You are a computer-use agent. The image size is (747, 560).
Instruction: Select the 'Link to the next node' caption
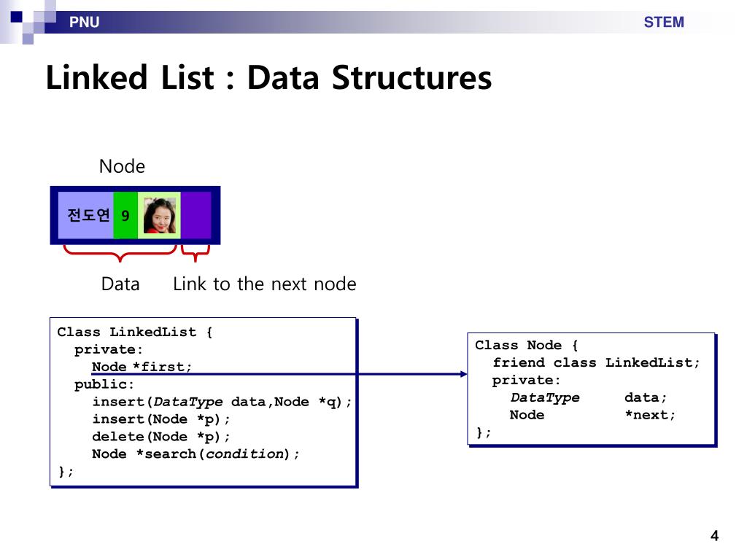tap(264, 284)
